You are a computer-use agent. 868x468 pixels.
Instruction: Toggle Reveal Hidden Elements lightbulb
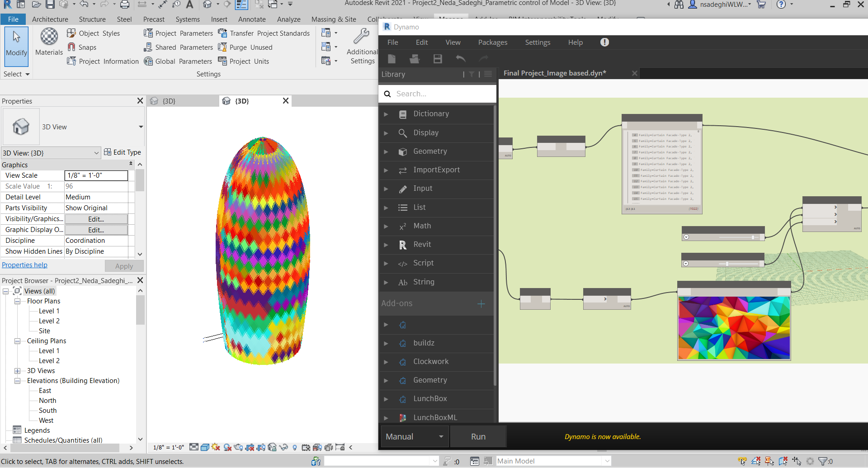tap(294, 447)
